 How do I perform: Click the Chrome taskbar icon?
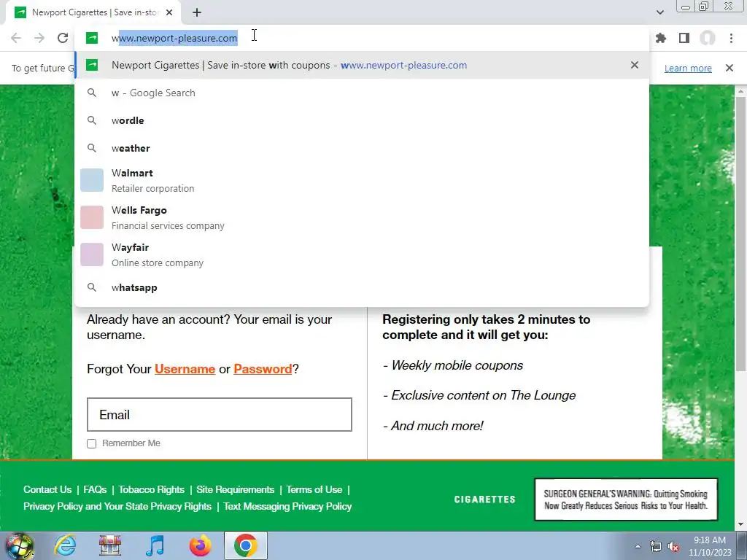tap(246, 545)
